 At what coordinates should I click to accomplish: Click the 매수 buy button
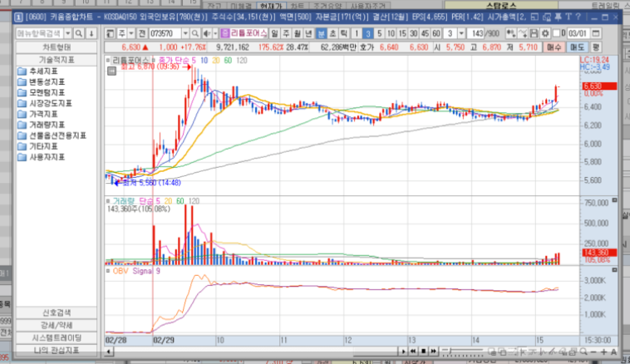[x=554, y=47]
